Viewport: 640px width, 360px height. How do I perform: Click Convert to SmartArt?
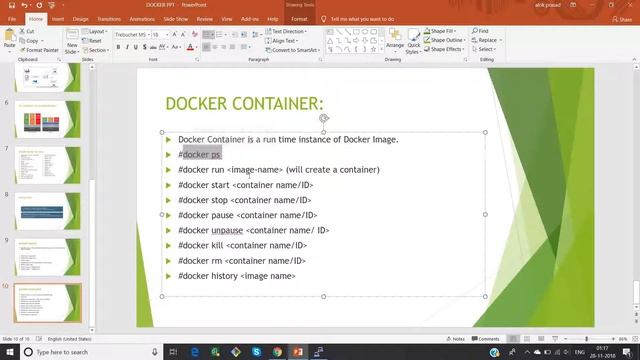coord(293,50)
